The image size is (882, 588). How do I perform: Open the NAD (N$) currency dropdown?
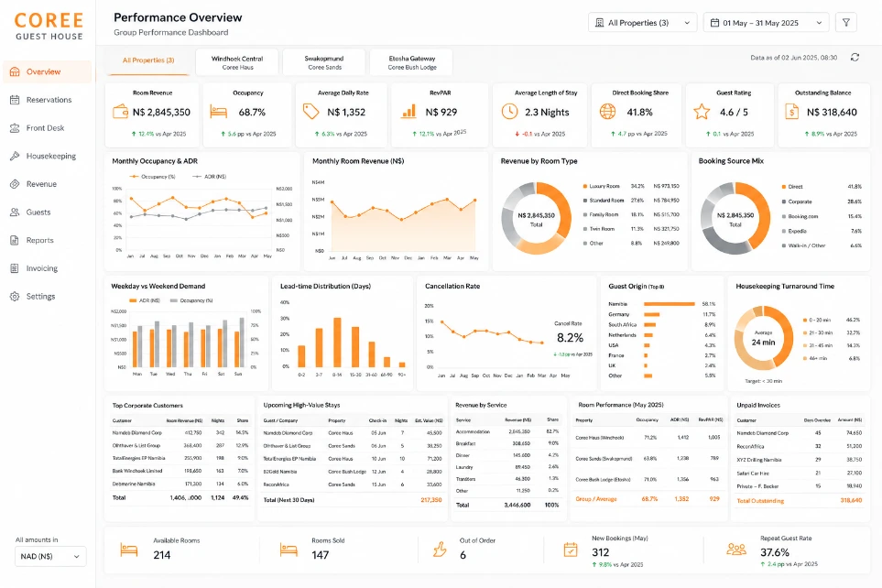pyautogui.click(x=50, y=557)
